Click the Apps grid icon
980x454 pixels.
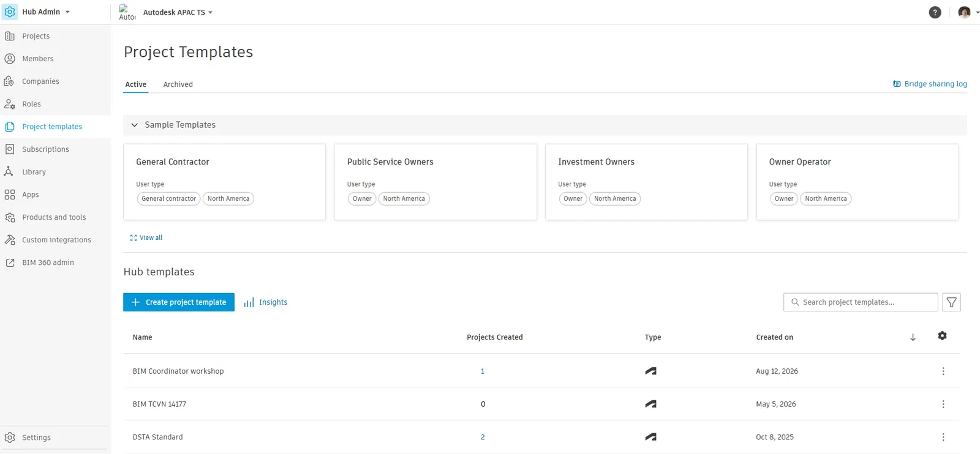(10, 195)
